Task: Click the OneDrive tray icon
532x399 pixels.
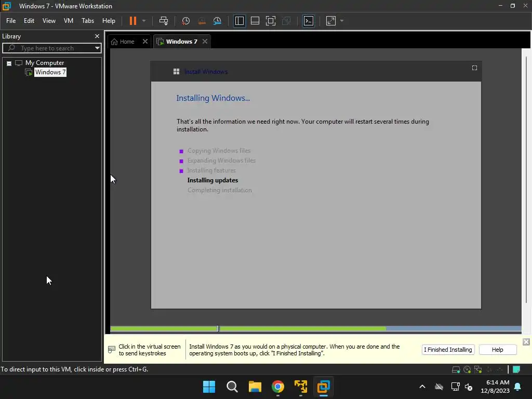Action: click(439, 387)
